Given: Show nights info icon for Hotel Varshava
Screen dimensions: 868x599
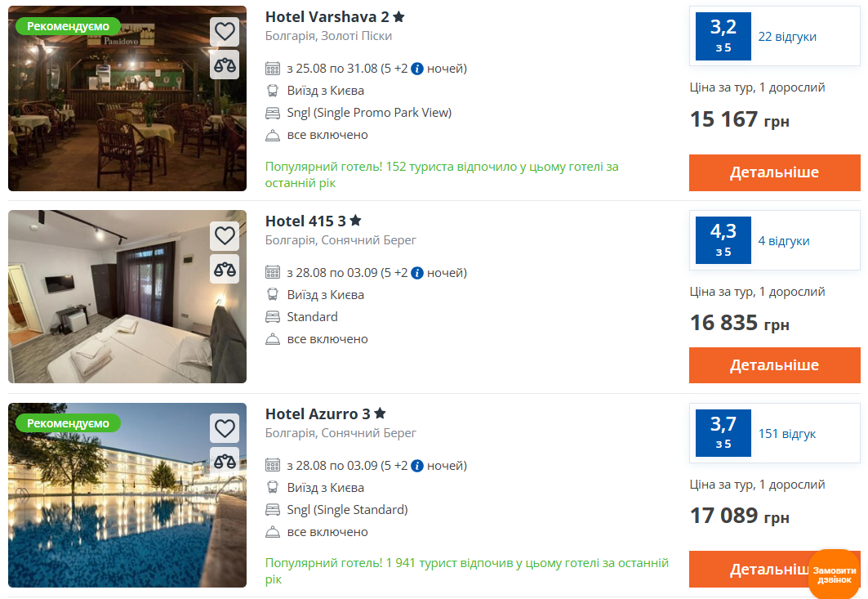Looking at the screenshot, I should pos(417,69).
